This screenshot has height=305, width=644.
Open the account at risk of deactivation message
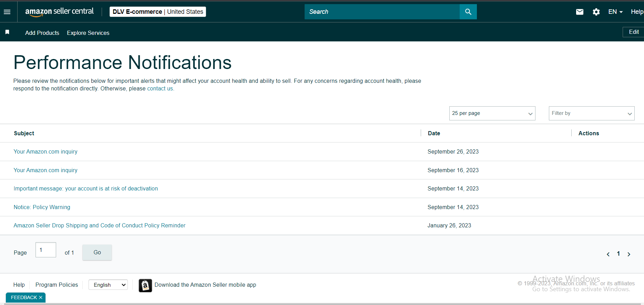[x=86, y=188]
